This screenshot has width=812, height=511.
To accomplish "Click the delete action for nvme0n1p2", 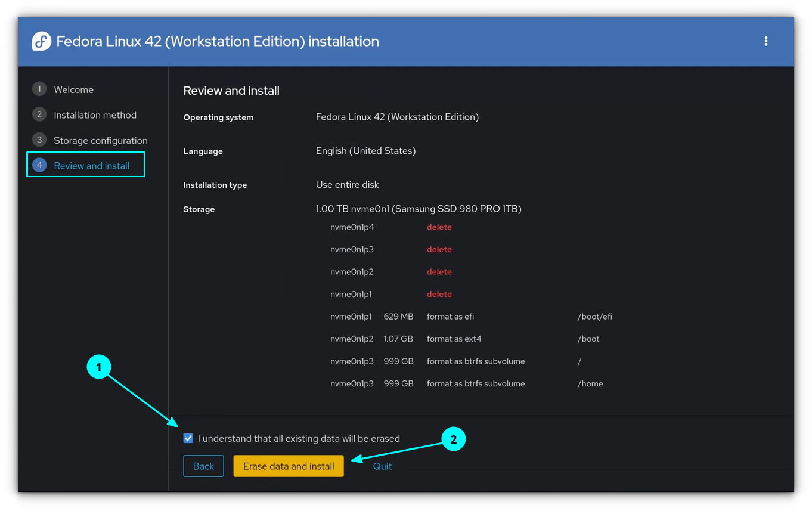I will [x=439, y=272].
